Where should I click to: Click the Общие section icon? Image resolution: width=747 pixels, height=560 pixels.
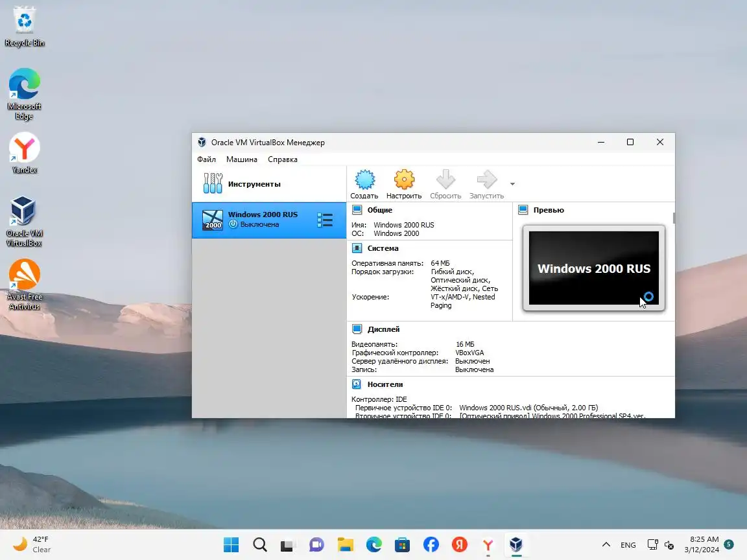[357, 210]
